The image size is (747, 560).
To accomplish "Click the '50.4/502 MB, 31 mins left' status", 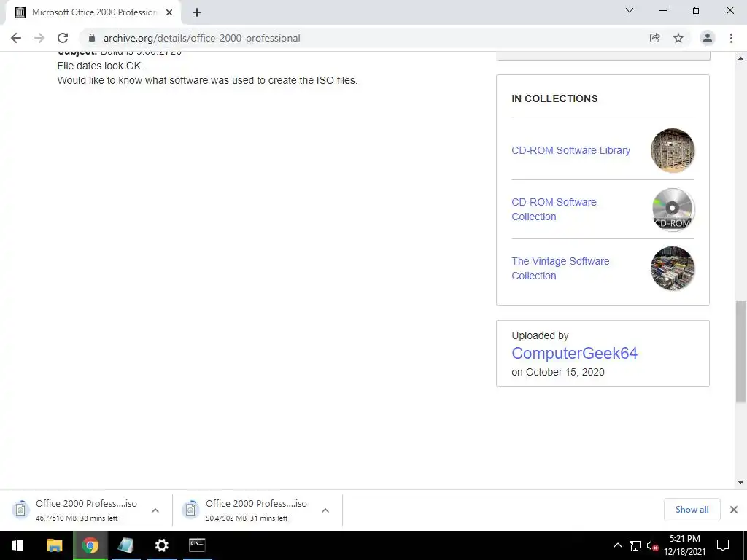I will pyautogui.click(x=247, y=518).
